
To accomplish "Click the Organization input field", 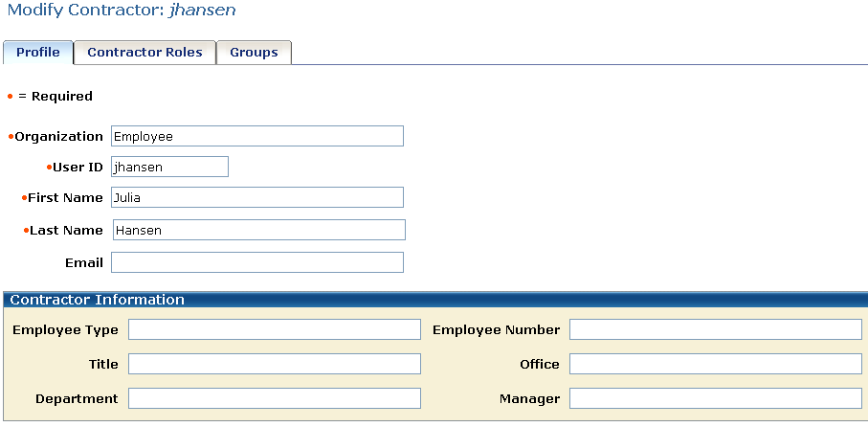I will [x=256, y=136].
